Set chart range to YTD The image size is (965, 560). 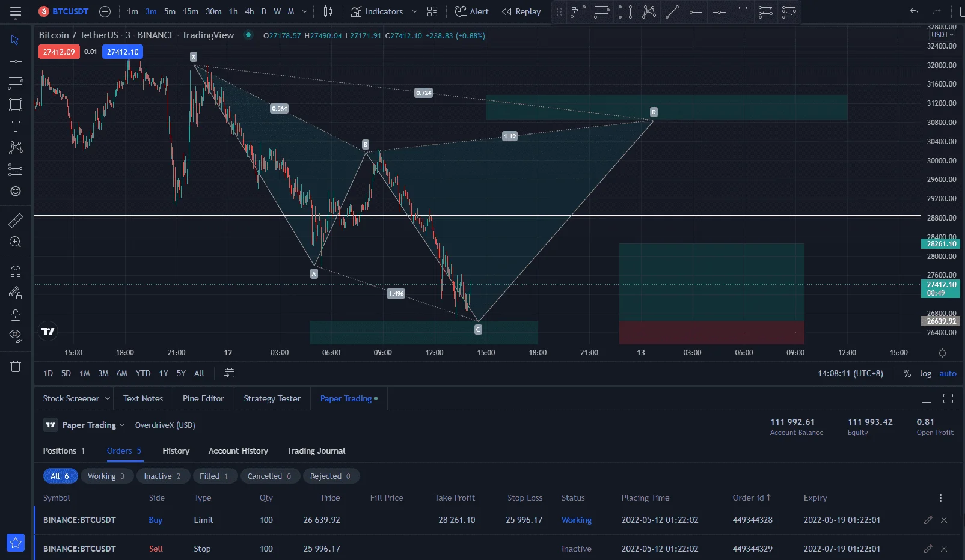pos(143,373)
